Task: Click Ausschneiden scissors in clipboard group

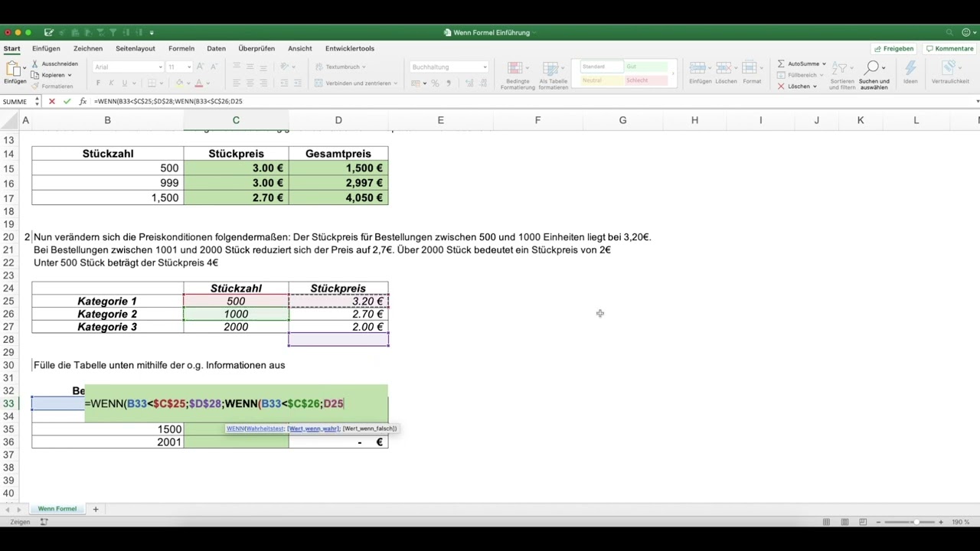Action: tap(54, 64)
